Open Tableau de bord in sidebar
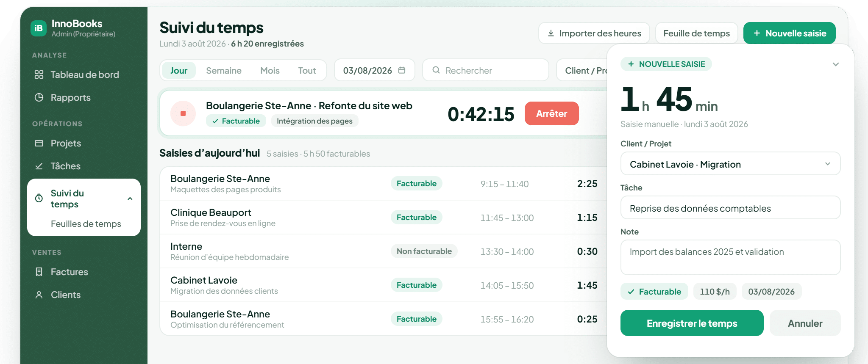The image size is (868, 364). (x=84, y=74)
